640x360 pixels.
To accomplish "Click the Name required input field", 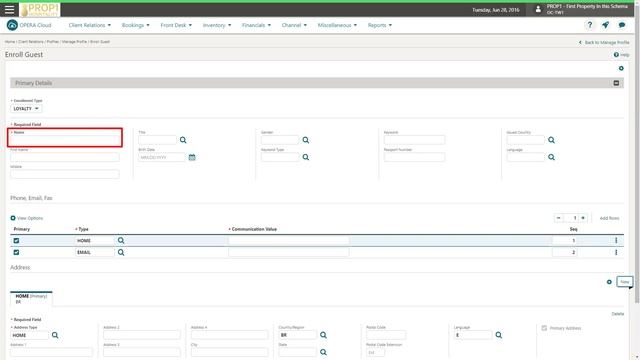I will coord(65,140).
